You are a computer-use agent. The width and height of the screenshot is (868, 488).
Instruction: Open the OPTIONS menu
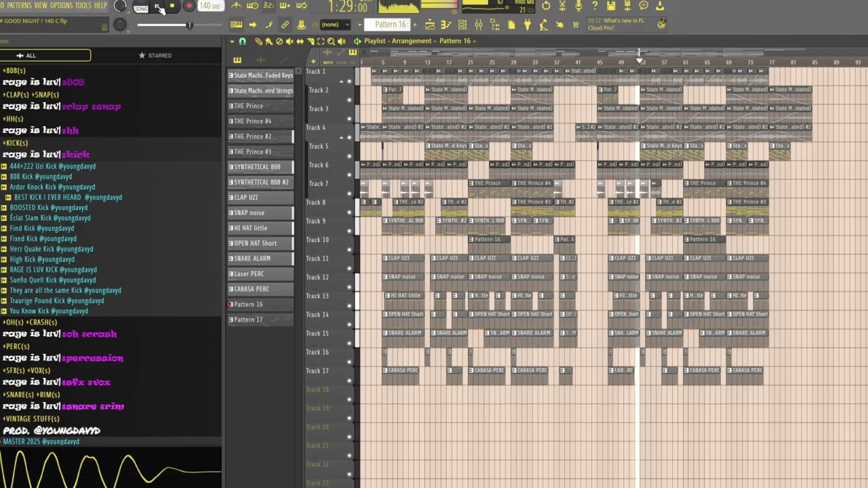(61, 5)
